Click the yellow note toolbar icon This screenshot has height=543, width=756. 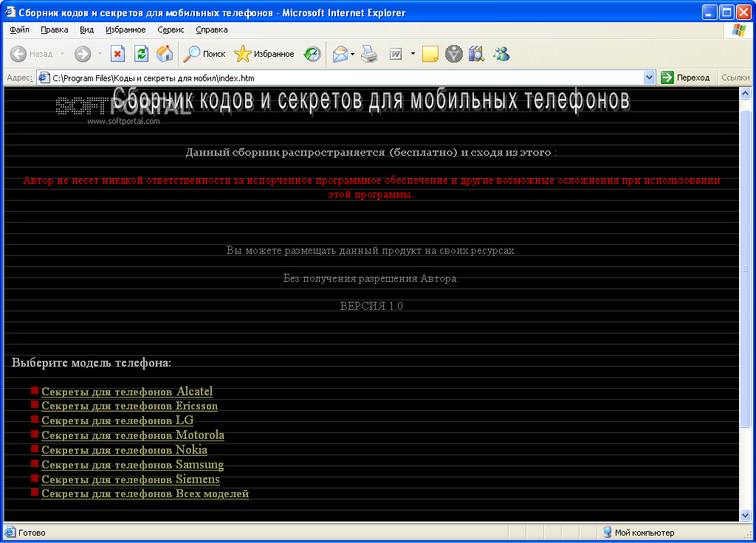coord(430,54)
